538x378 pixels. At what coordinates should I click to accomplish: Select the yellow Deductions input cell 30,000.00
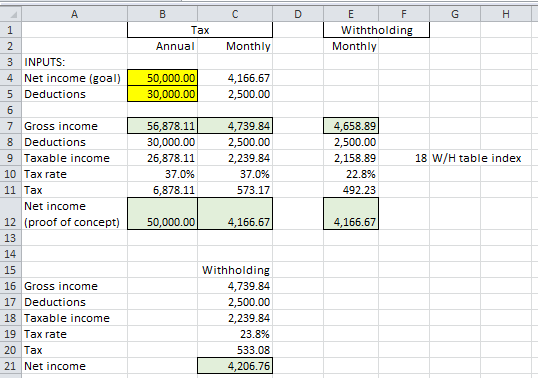(x=162, y=94)
